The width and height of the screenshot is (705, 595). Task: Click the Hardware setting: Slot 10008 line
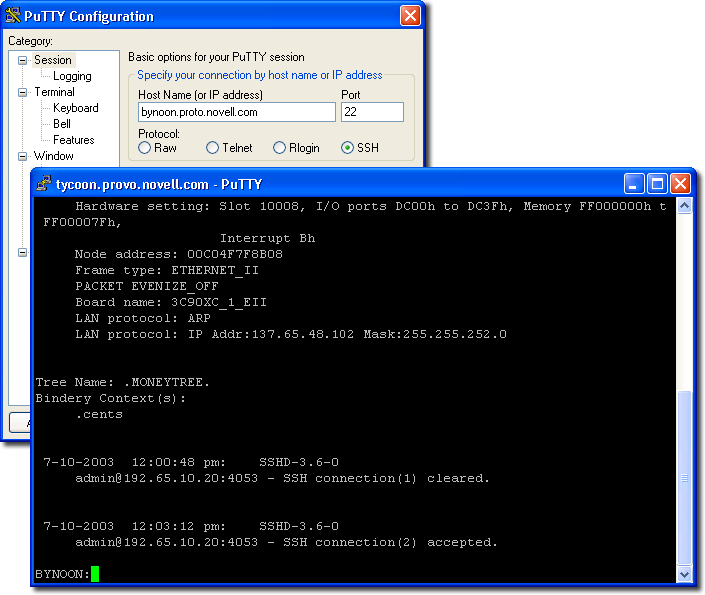coord(370,206)
